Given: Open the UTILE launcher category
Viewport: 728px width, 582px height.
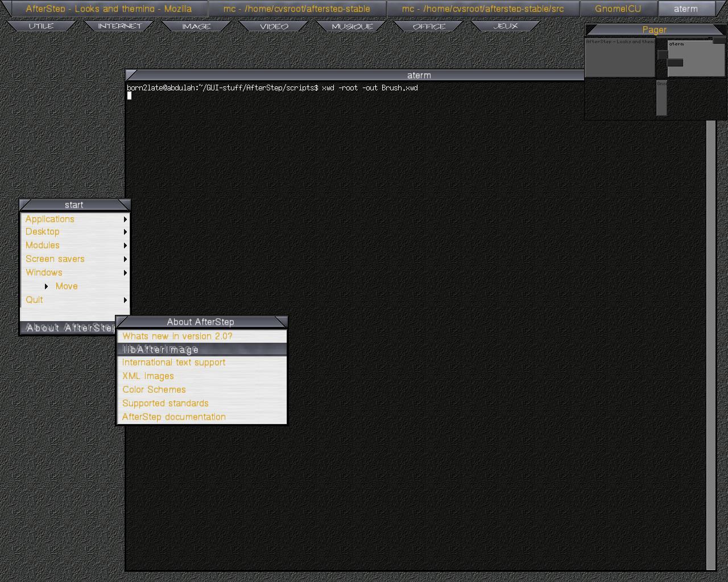Looking at the screenshot, I should [41, 26].
